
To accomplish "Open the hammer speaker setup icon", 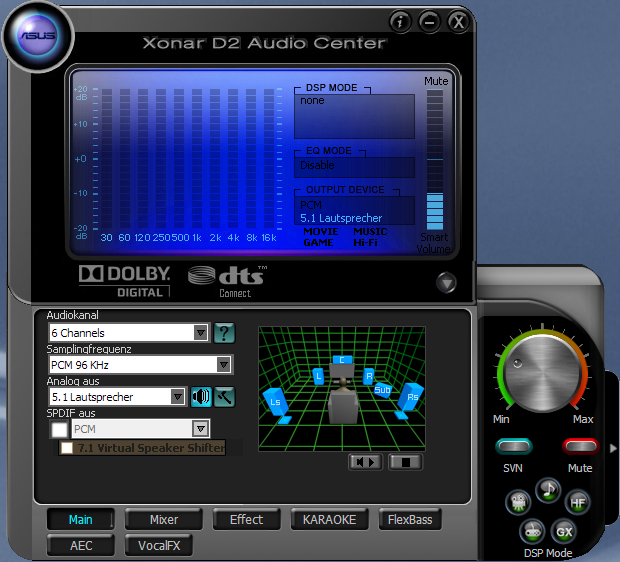I will pyautogui.click(x=224, y=397).
